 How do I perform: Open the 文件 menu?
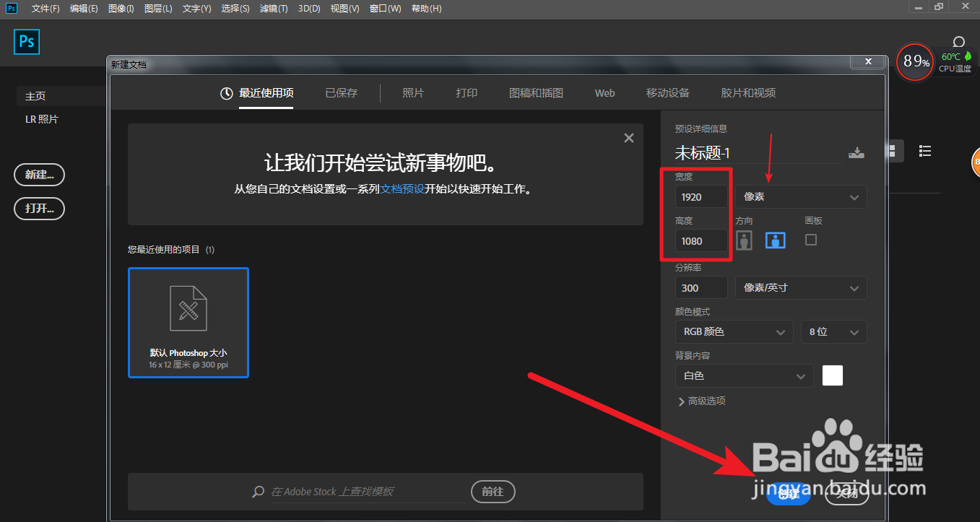[x=45, y=8]
